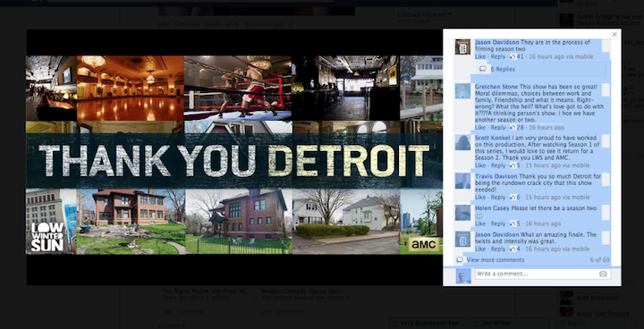Click the View more comments bubble icon
Image resolution: width=644 pixels, height=329 pixels.
pyautogui.click(x=460, y=260)
